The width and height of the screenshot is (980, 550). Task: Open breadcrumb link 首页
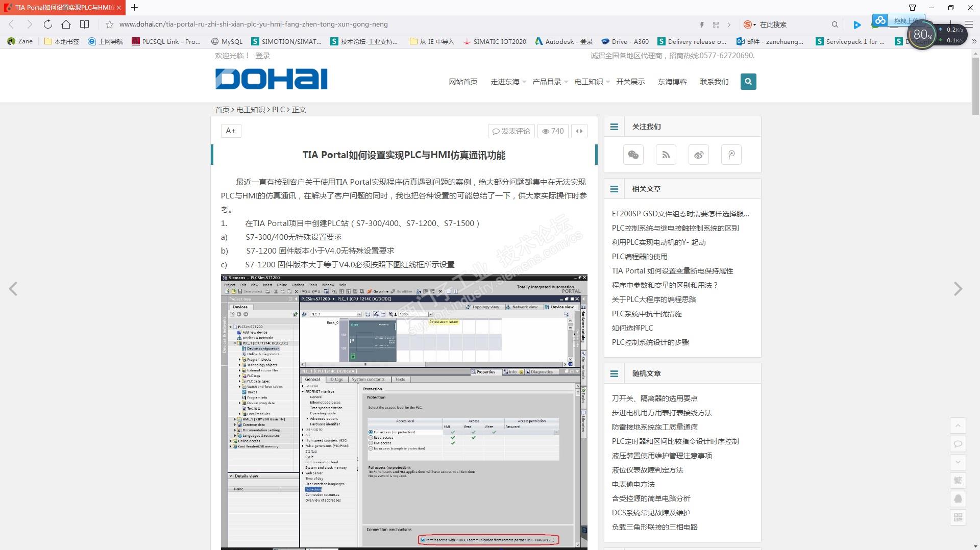pos(222,110)
